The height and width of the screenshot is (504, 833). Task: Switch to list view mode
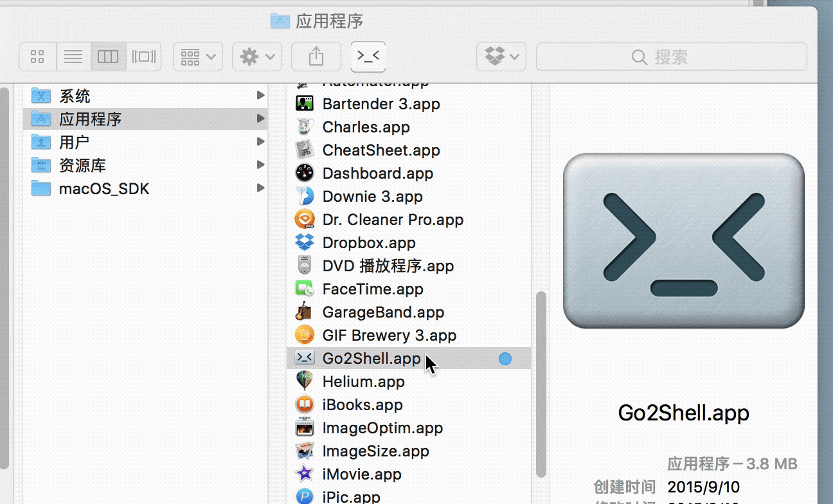[x=73, y=57]
